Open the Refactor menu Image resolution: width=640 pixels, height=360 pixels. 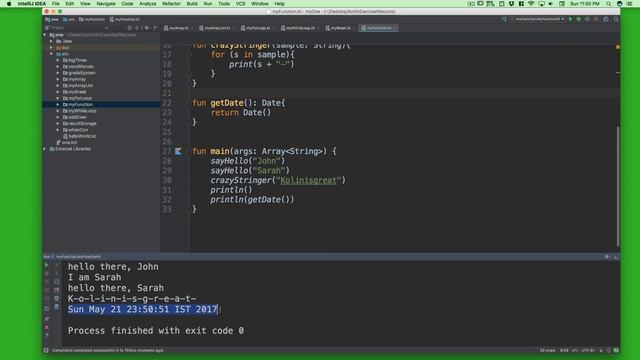[171, 4]
